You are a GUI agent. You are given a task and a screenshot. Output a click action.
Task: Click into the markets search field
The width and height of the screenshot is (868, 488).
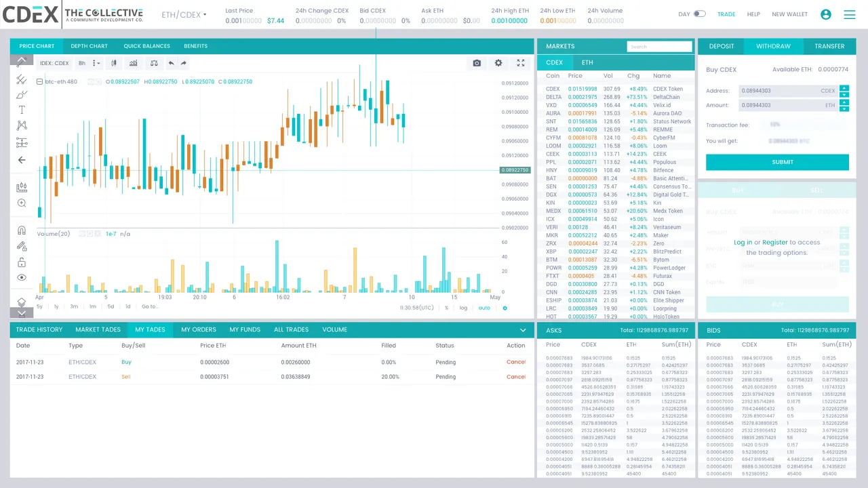pos(659,47)
